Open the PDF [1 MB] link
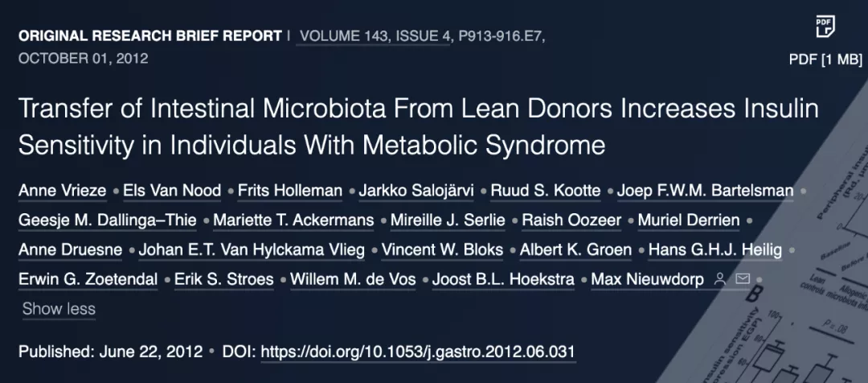 click(825, 60)
